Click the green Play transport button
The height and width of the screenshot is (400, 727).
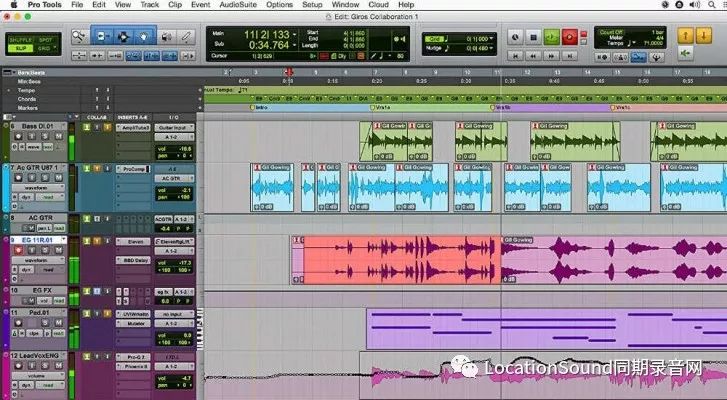click(551, 37)
